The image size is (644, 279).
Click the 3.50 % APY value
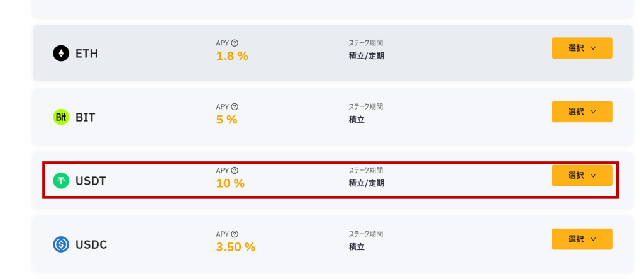pyautogui.click(x=236, y=247)
